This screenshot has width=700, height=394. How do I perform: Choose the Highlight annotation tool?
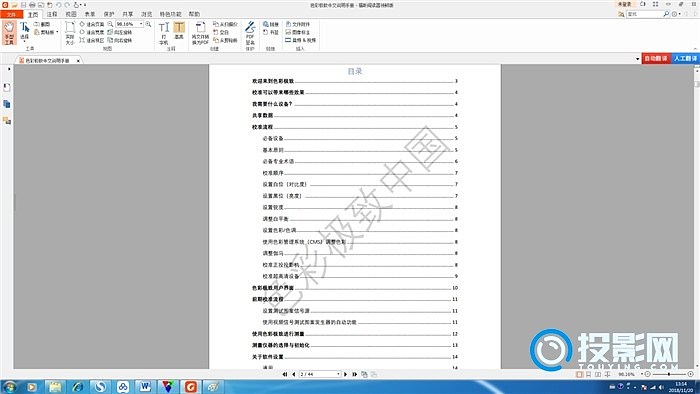pyautogui.click(x=179, y=30)
